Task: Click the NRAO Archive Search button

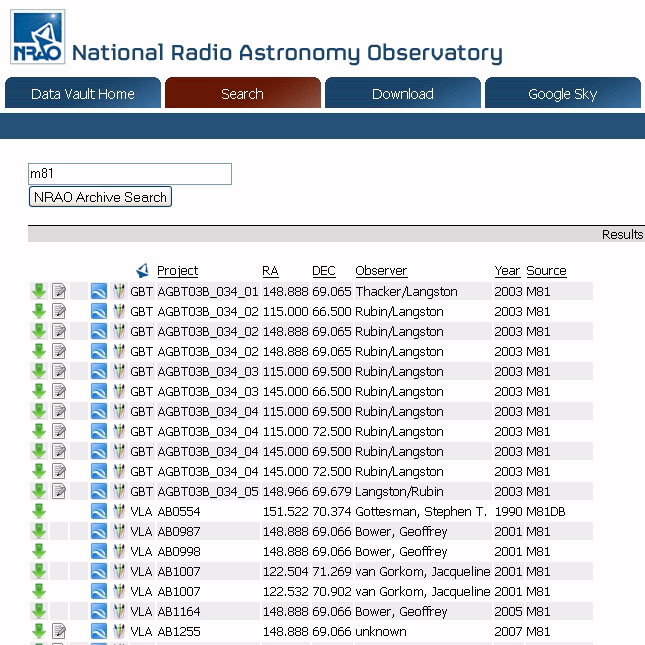Action: 100,197
